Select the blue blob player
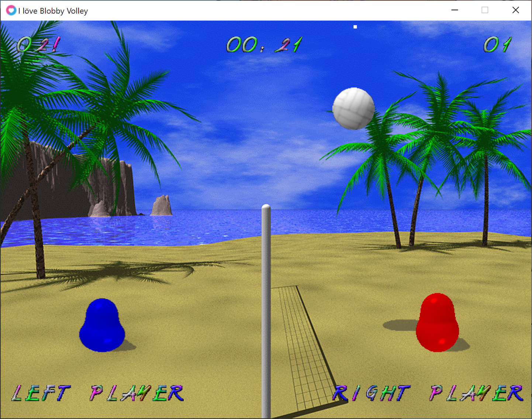This screenshot has height=419, width=532. coord(102,326)
